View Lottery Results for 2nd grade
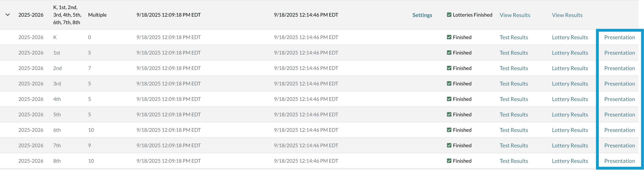The image size is (644, 170). click(570, 68)
